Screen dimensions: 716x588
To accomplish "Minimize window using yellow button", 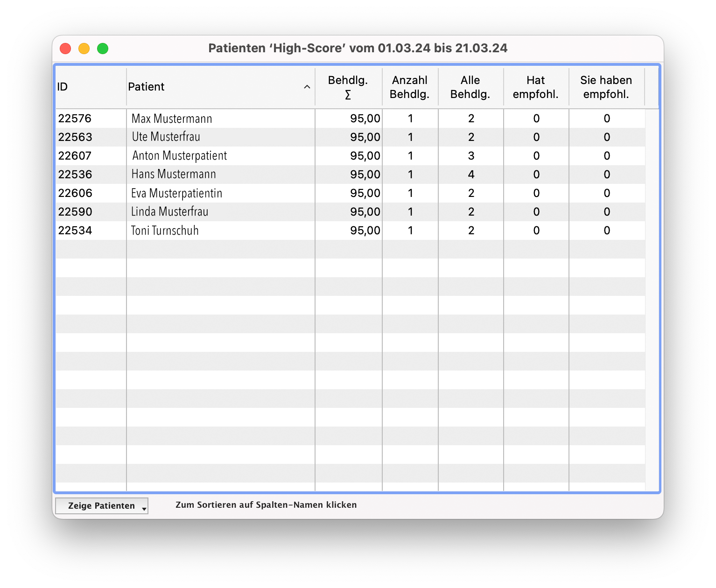I will pyautogui.click(x=84, y=49).
